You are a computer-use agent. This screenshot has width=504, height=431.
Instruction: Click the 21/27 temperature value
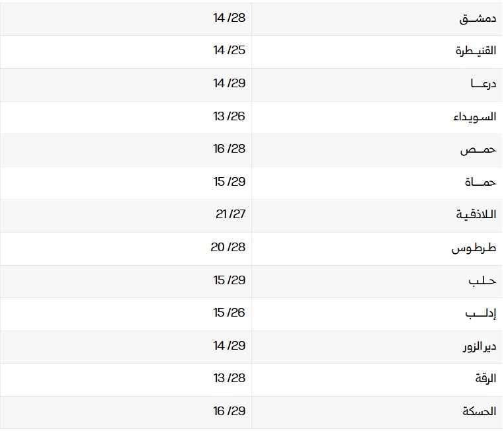pyautogui.click(x=230, y=214)
